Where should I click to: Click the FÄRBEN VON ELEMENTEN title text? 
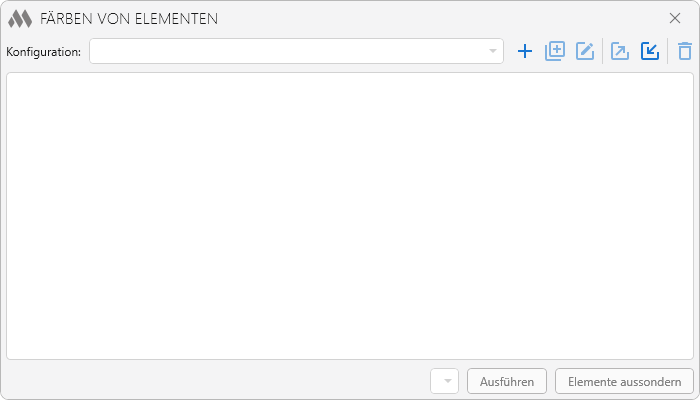pyautogui.click(x=129, y=18)
